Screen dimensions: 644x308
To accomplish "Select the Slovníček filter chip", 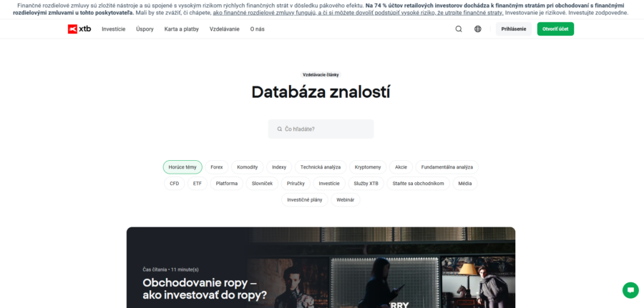I will click(x=262, y=184).
